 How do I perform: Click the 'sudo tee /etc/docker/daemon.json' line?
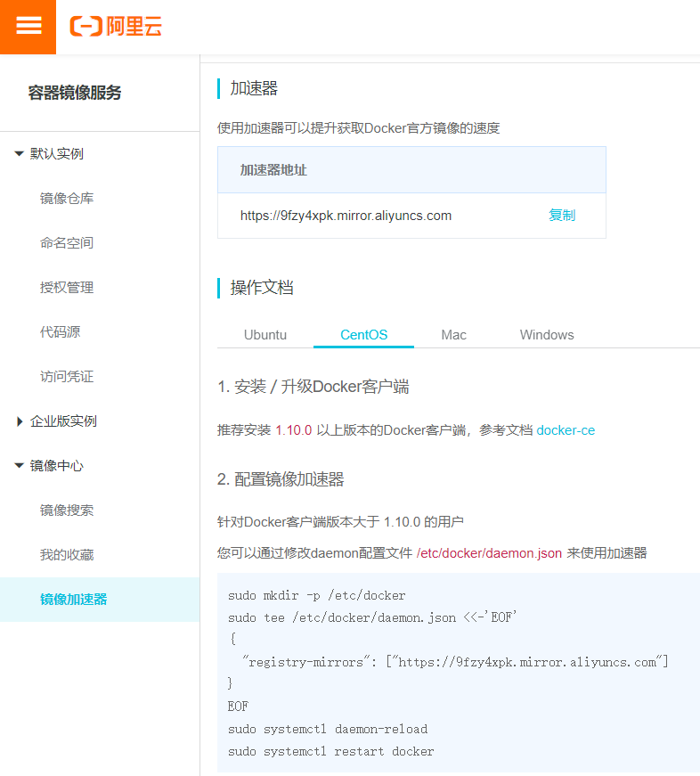tap(372, 617)
